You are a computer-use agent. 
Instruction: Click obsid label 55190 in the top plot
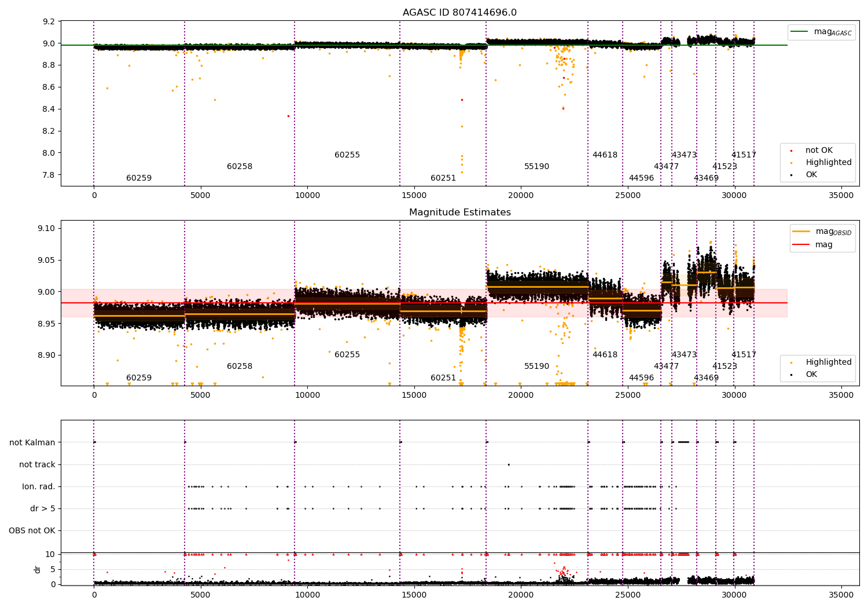pyautogui.click(x=537, y=167)
